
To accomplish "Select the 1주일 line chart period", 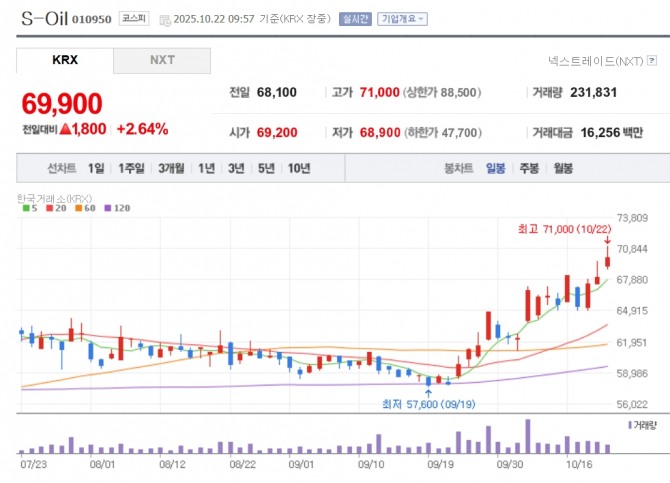I will 131,168.
